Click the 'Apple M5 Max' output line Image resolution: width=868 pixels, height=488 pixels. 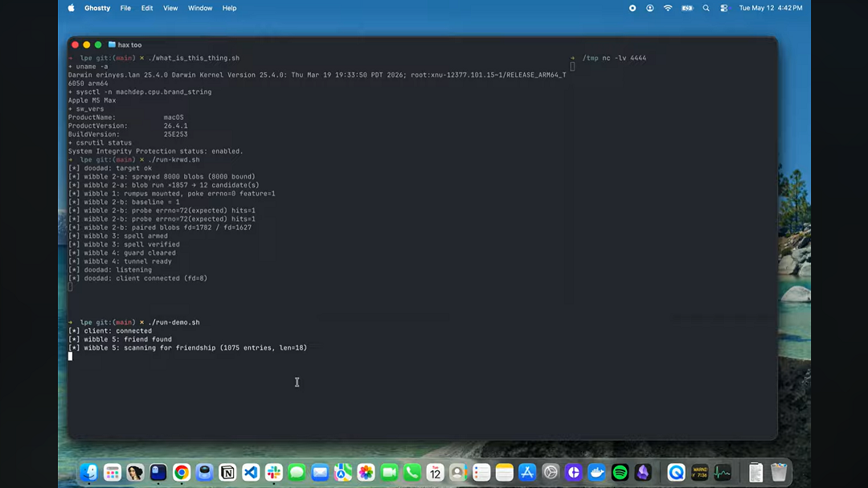pyautogui.click(x=92, y=100)
